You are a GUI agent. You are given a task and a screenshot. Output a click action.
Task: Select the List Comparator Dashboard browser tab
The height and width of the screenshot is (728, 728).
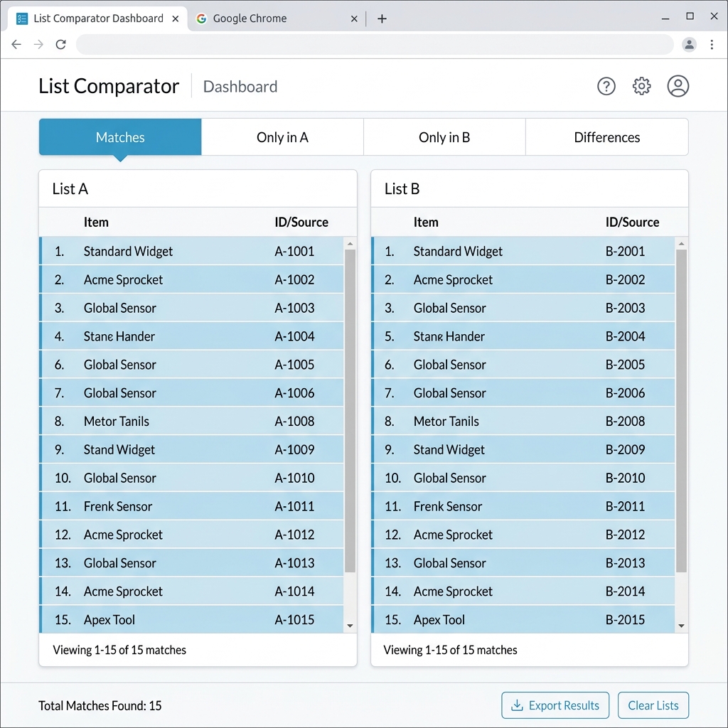(97, 18)
